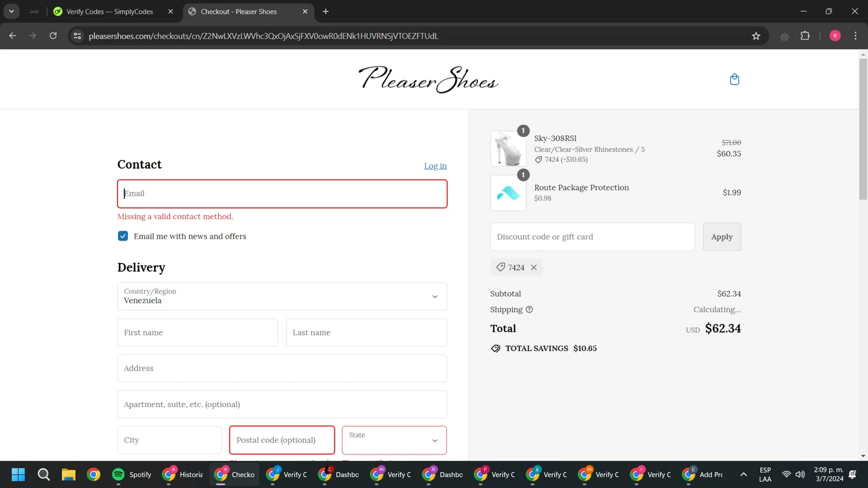The image size is (868, 488).
Task: Open the notifications bell icon
Action: click(x=852, y=475)
